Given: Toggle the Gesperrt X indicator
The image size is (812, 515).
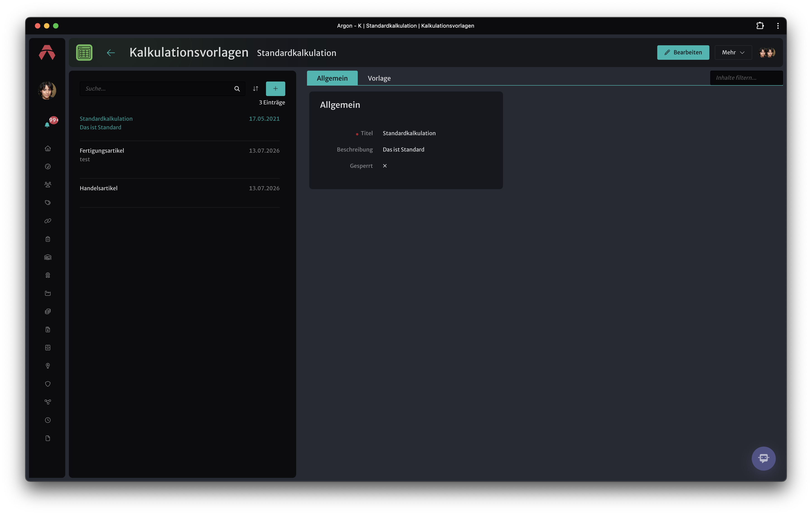Looking at the screenshot, I should click(385, 166).
